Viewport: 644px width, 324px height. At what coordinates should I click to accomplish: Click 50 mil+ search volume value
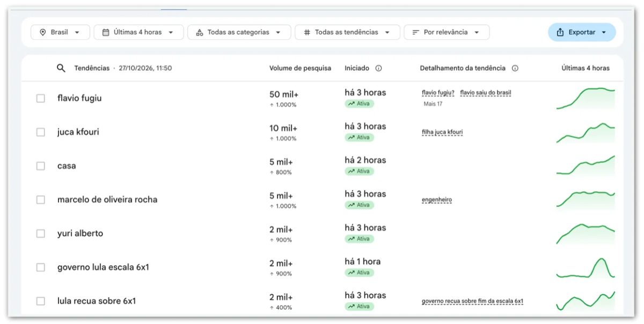point(284,94)
